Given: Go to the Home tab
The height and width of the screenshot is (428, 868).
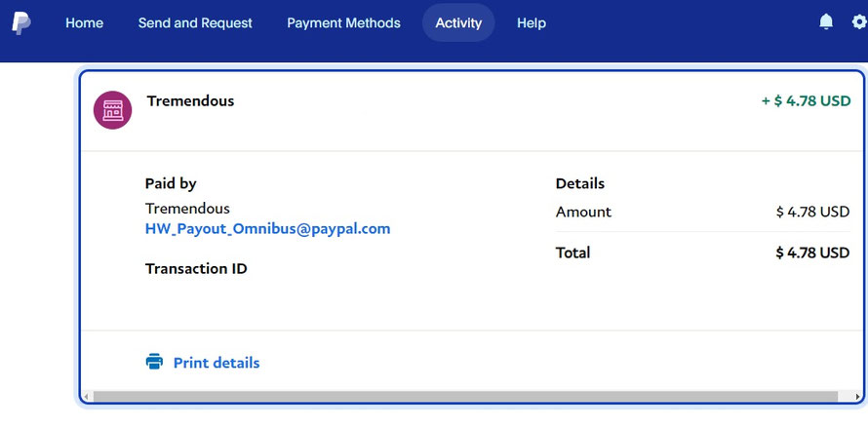Looking at the screenshot, I should pos(84,23).
